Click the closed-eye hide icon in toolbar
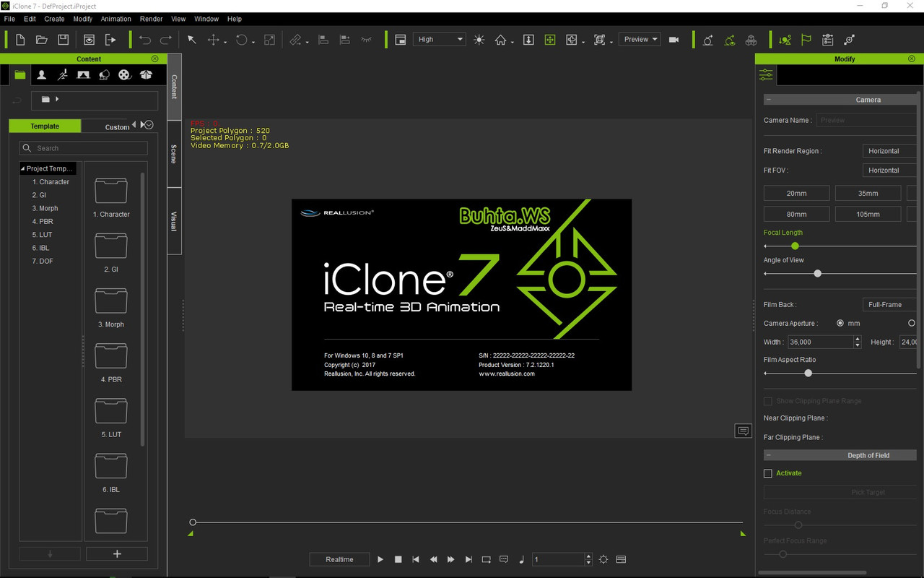 pos(366,40)
